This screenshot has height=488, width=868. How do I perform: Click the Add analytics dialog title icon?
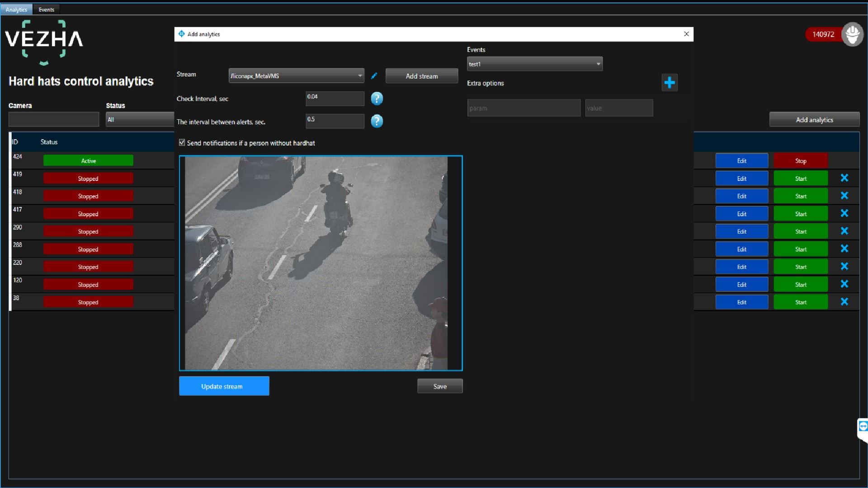[181, 34]
